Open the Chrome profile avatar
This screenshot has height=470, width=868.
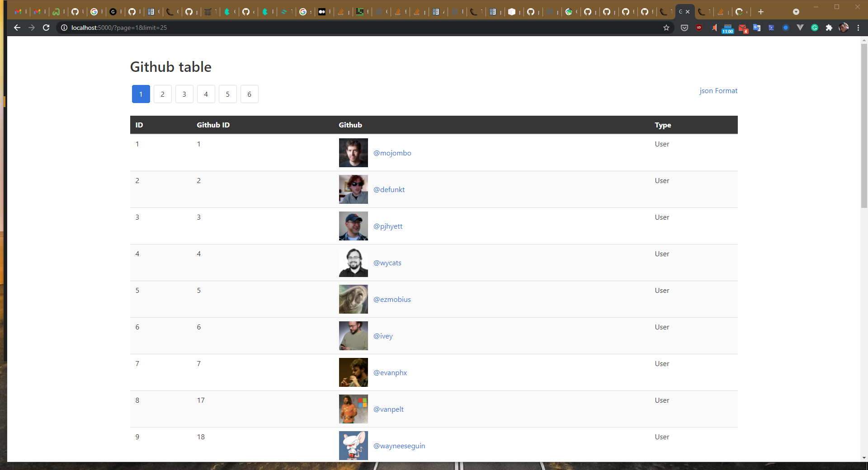[x=844, y=28]
